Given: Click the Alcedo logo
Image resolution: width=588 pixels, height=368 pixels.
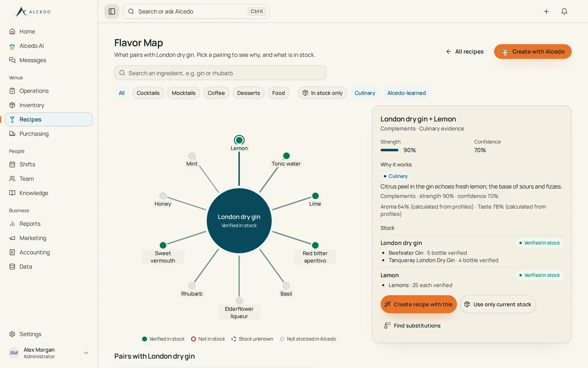Looking at the screenshot, I should [x=32, y=12].
